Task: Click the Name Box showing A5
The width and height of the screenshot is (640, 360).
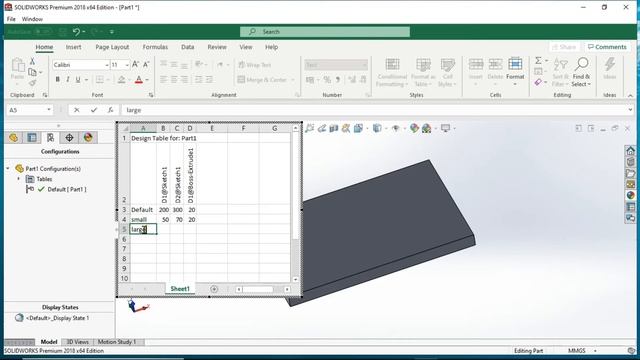Action: coord(30,110)
